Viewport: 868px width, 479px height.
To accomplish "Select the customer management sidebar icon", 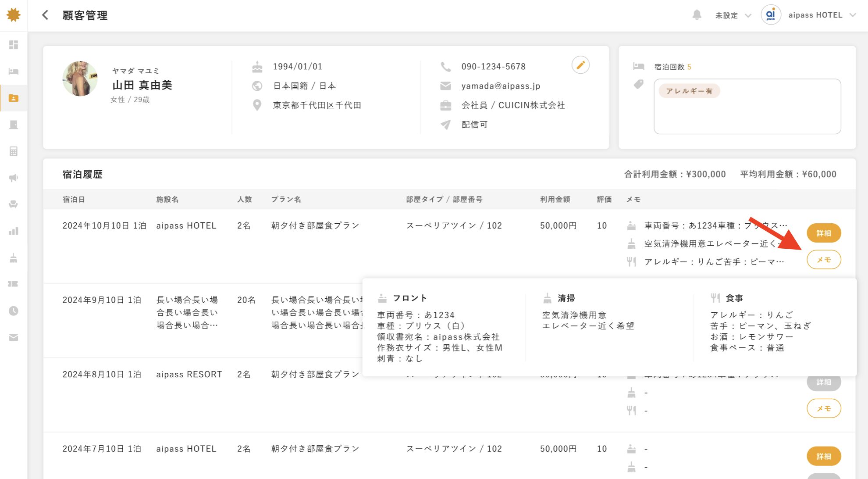I will [x=14, y=98].
